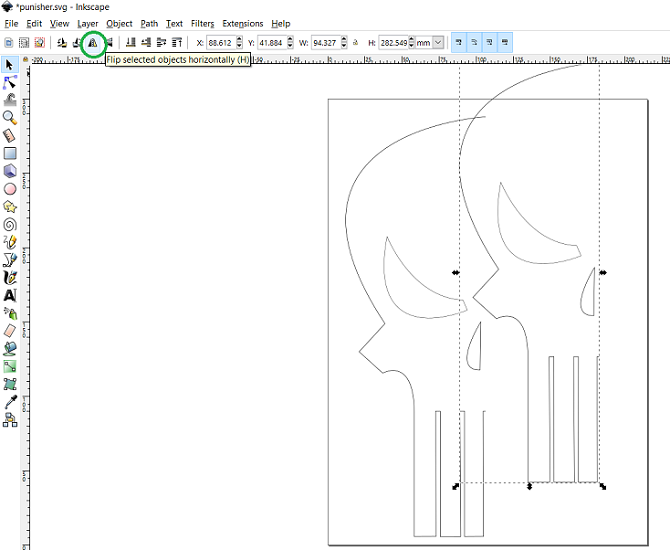Click the Y coordinate field 41.884

[x=272, y=43]
